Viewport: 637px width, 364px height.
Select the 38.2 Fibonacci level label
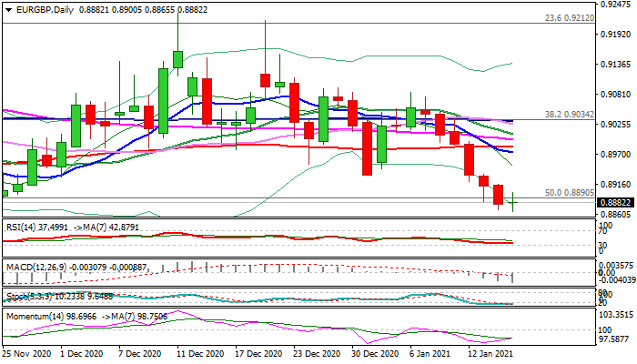[x=570, y=115]
